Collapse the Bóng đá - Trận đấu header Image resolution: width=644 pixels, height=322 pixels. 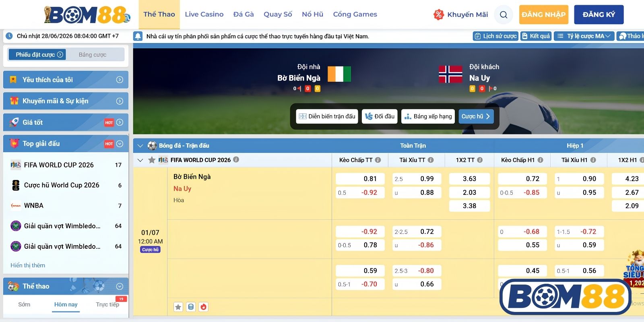click(140, 146)
